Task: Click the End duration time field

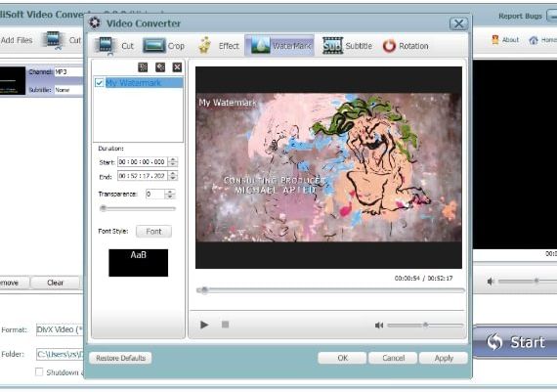Action: tap(142, 176)
